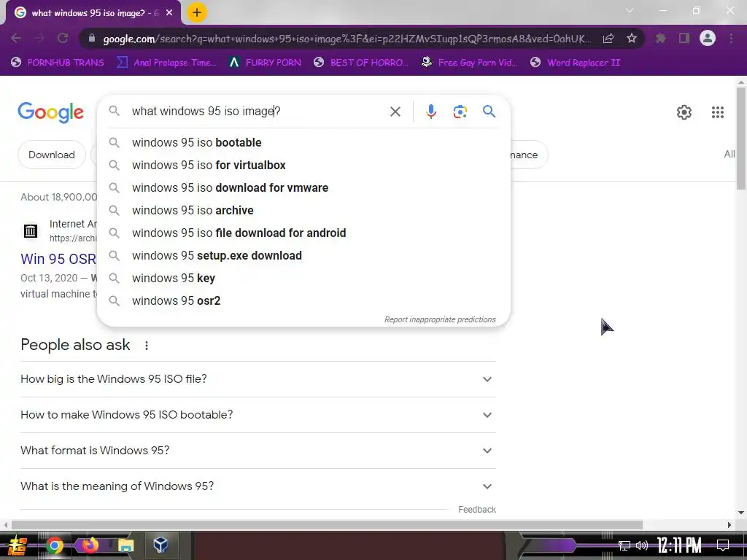
Task: Expand 'What is the meaning of Windows 95?'
Action: click(x=258, y=486)
